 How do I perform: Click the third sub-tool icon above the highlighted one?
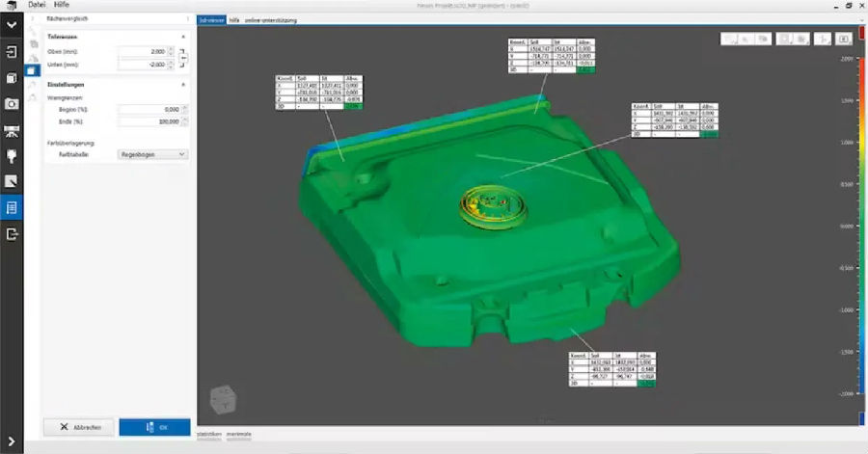(x=33, y=58)
